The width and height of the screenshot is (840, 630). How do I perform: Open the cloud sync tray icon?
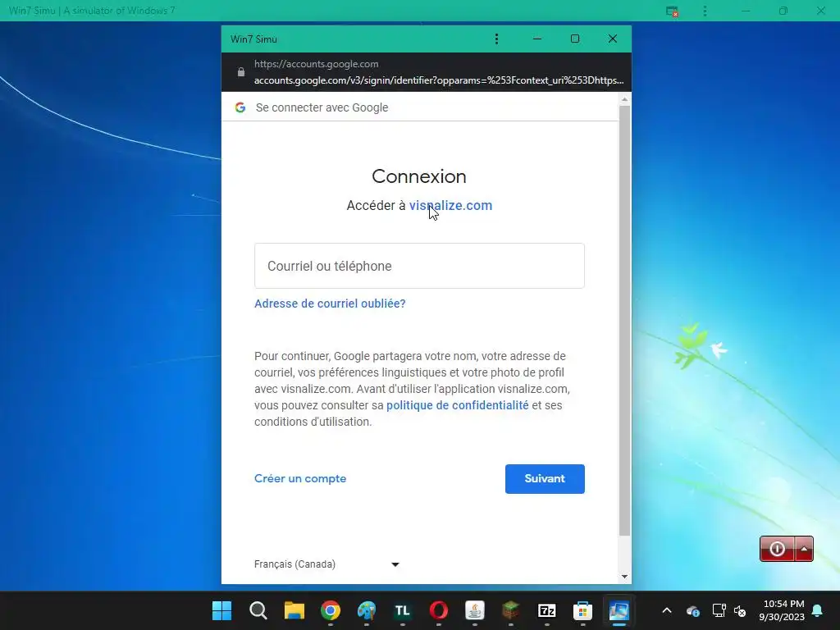click(x=692, y=610)
